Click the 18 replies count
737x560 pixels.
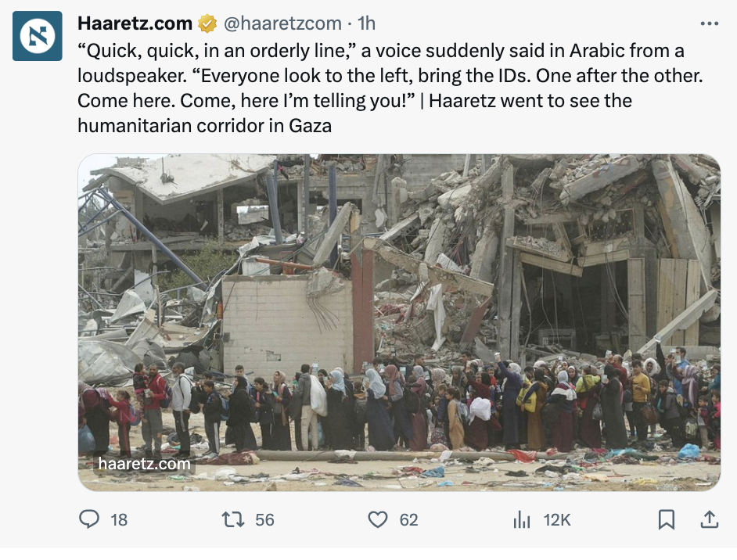pyautogui.click(x=119, y=520)
